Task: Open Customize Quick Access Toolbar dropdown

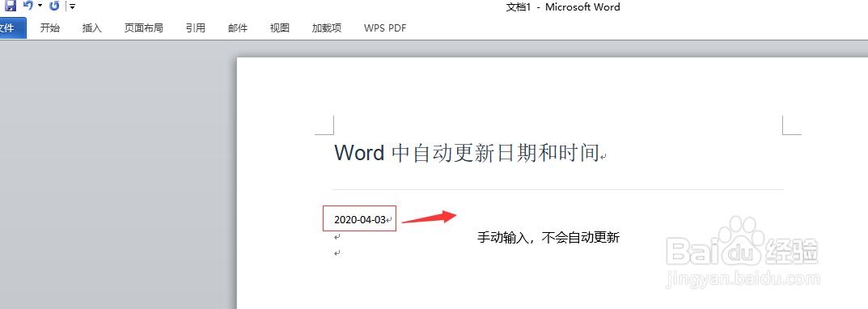Action: coord(73,6)
